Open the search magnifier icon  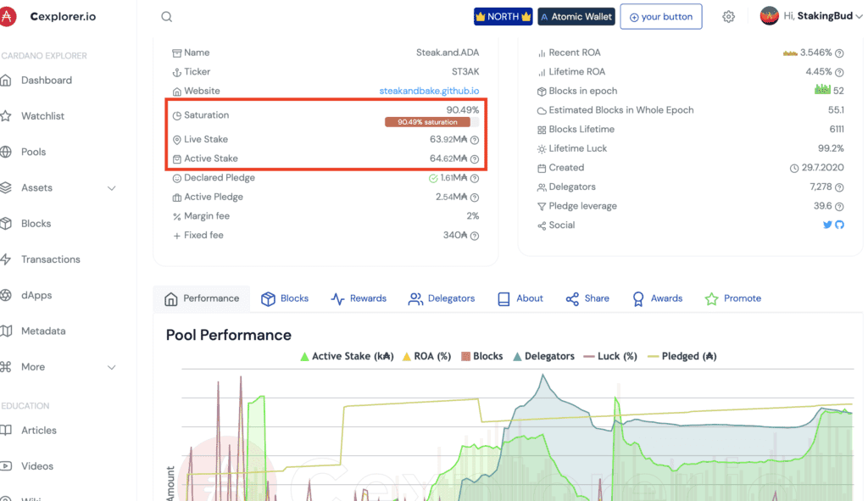pyautogui.click(x=166, y=16)
